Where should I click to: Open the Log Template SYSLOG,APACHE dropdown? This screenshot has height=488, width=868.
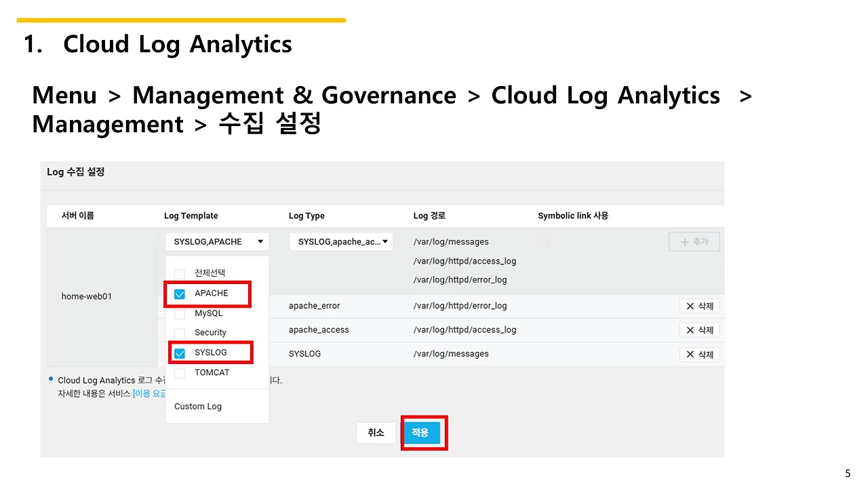pos(217,242)
